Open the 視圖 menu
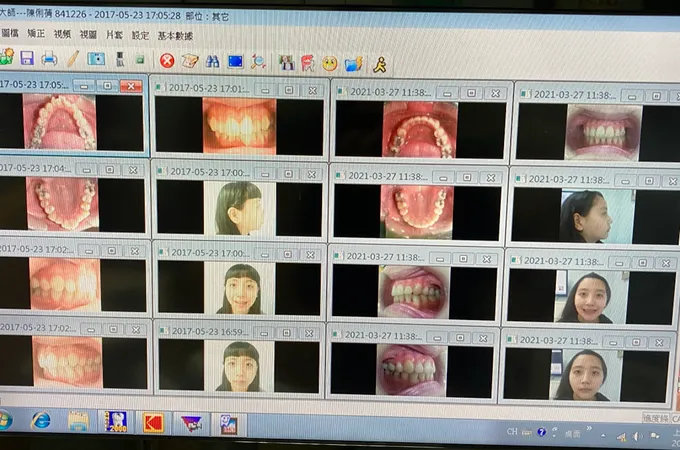 click(88, 34)
